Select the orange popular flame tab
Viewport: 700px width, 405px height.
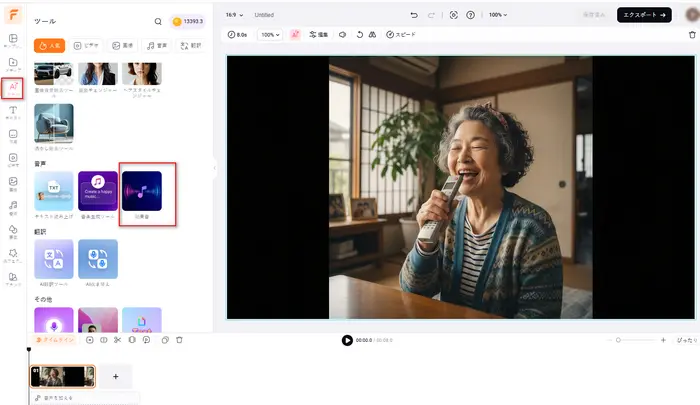49,46
